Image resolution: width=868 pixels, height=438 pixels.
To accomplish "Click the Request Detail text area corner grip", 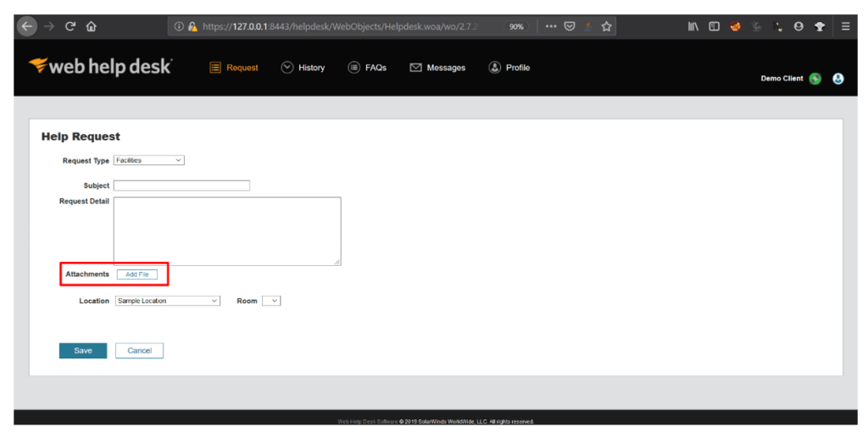I will 337,262.
